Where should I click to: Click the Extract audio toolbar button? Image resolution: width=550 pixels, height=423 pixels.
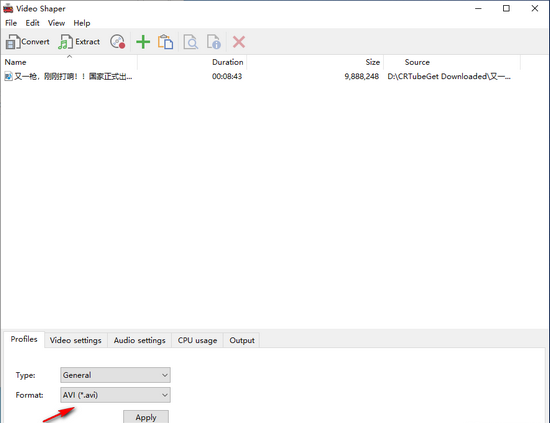point(79,42)
